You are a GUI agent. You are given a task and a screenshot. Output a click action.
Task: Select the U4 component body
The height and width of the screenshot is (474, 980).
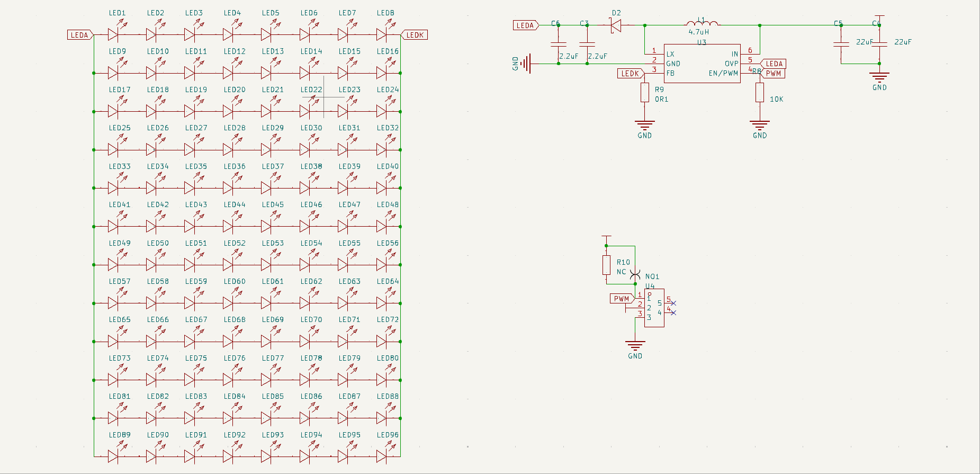click(654, 308)
